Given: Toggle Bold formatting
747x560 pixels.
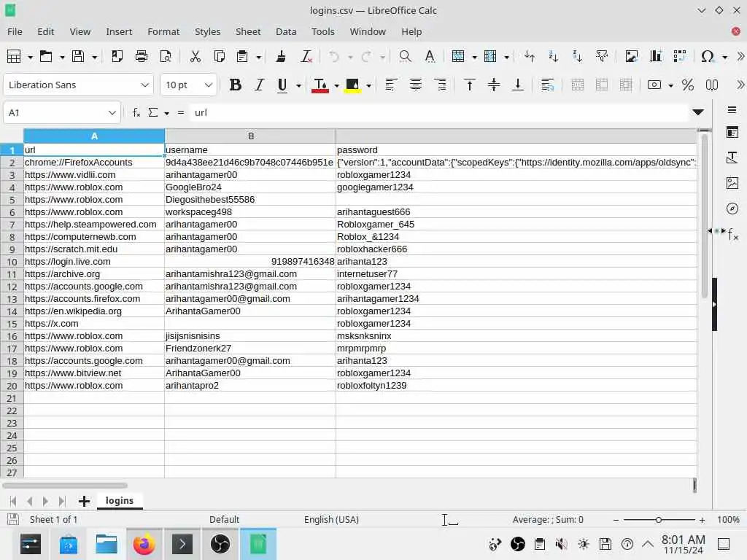Looking at the screenshot, I should 235,85.
